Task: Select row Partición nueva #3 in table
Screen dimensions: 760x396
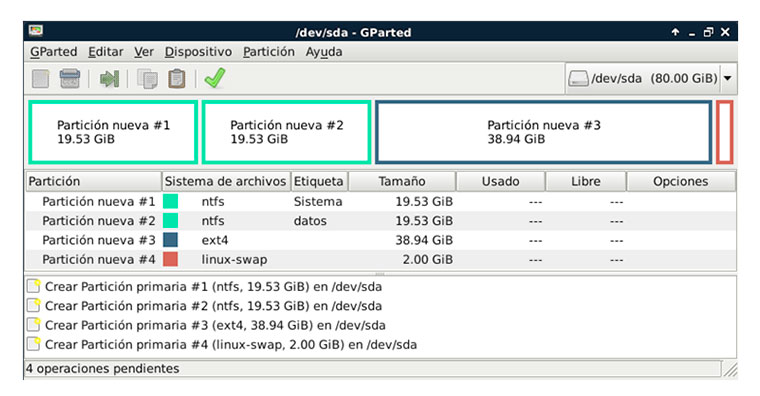Action: click(x=380, y=240)
